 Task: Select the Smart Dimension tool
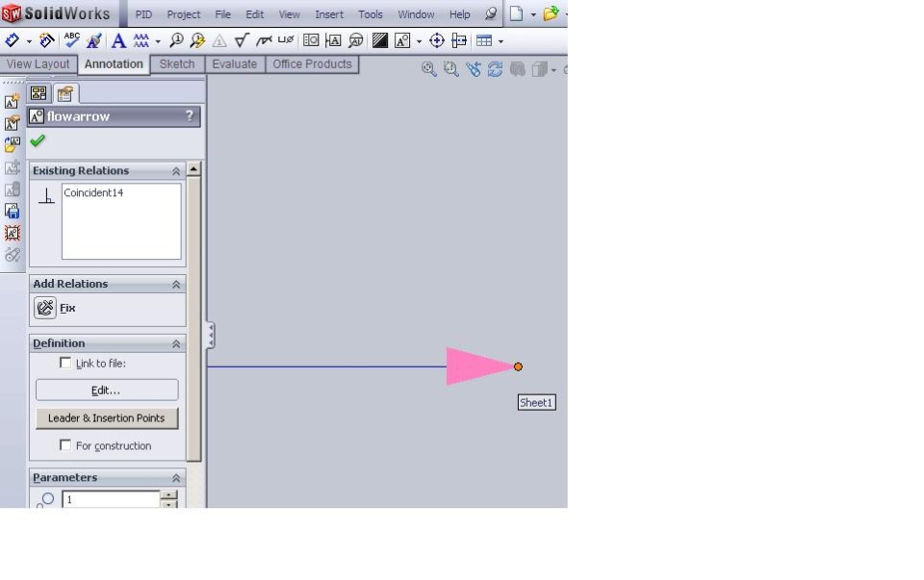[x=12, y=40]
